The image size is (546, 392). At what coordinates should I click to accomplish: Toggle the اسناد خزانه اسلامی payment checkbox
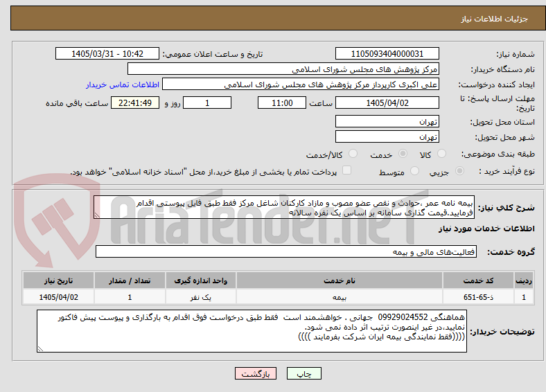click(x=346, y=170)
